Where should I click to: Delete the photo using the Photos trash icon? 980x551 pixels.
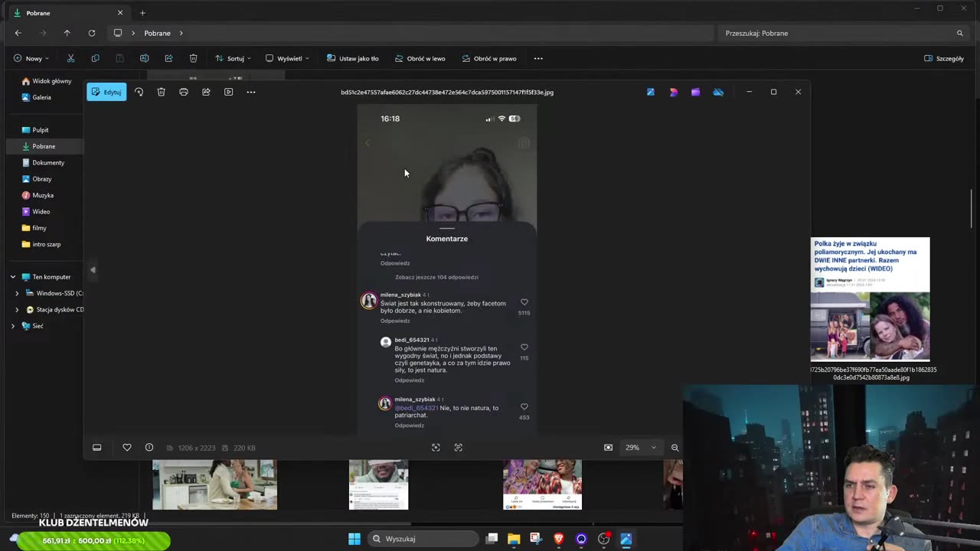pyautogui.click(x=161, y=92)
